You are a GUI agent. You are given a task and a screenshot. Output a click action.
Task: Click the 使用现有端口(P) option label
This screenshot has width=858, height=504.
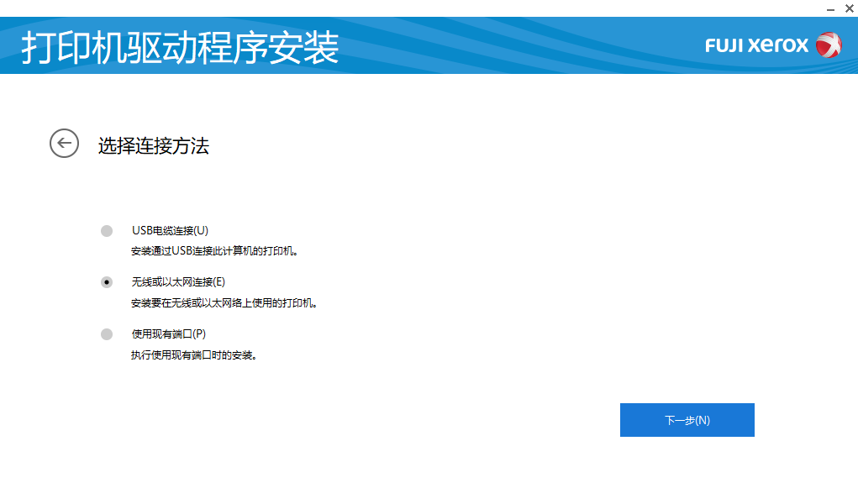[x=169, y=334]
